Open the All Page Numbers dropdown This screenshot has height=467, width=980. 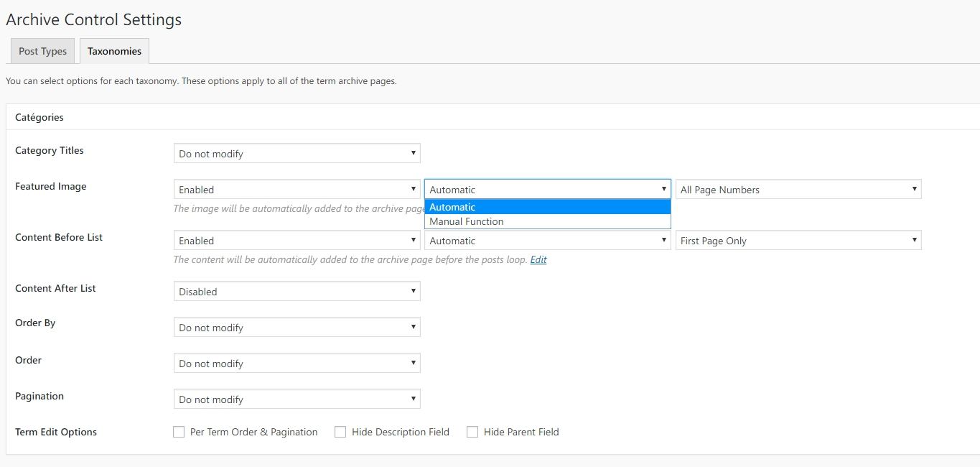pos(798,189)
